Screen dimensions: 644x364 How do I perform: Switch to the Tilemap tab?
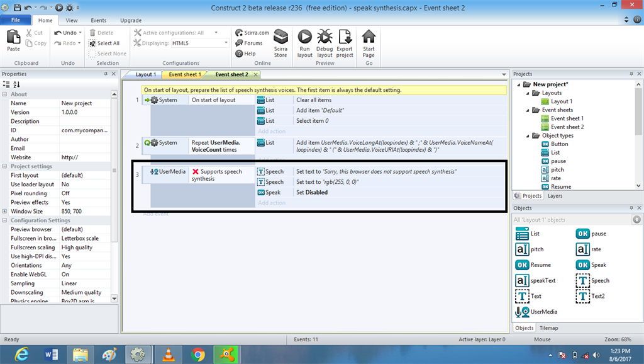coord(548,328)
